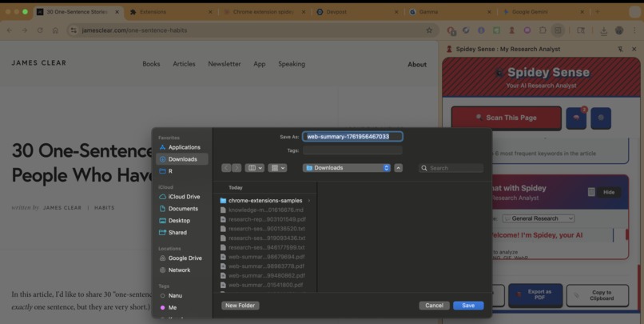Select research-ses...900136520.txt file
This screenshot has height=324, width=644.
click(x=265, y=229)
